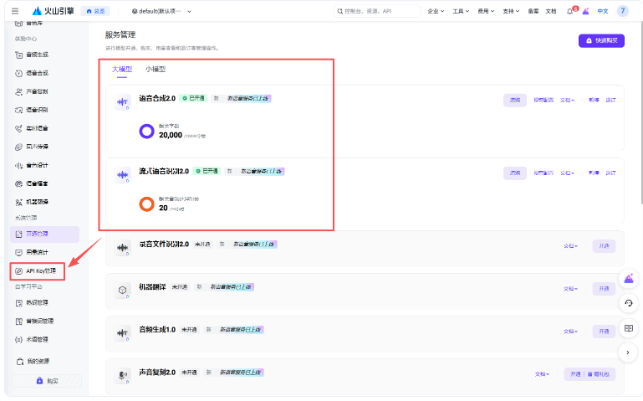
Task: Open the 文档 dropdown in the 机器翻译 row
Action: [x=570, y=289]
